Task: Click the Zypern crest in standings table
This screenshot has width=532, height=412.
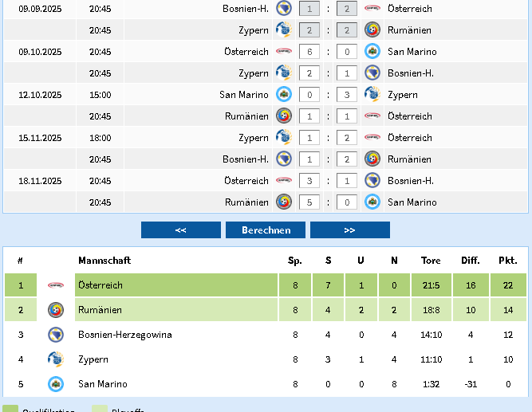Action: pyautogui.click(x=56, y=359)
